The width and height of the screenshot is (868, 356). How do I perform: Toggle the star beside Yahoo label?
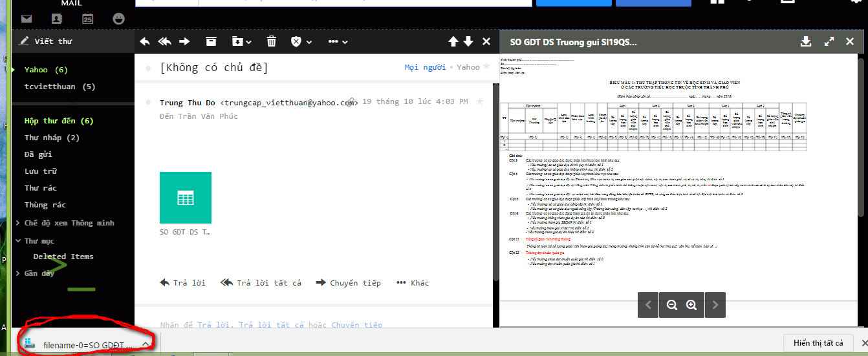click(488, 67)
